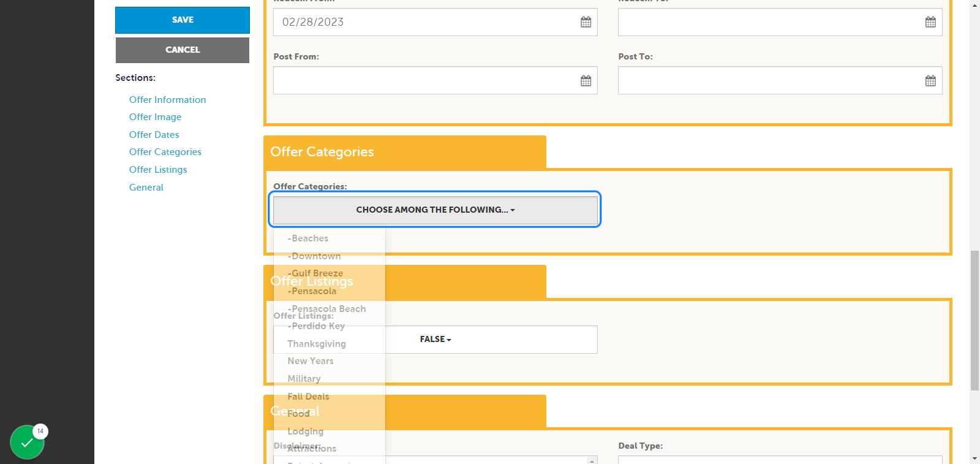Open the FALSE dropdown under Offer Listings
Viewport: 980px width, 464px height.
point(435,340)
